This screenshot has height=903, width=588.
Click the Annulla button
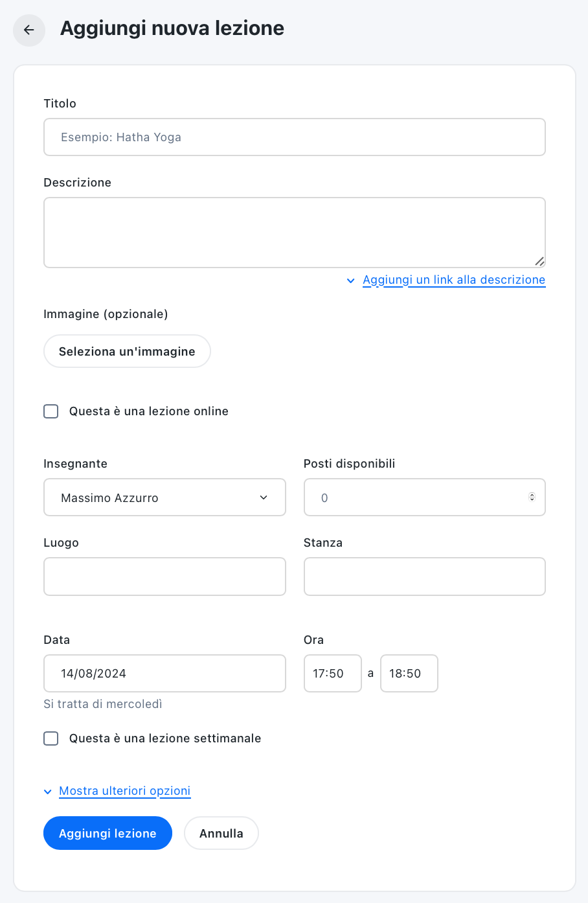tap(221, 833)
